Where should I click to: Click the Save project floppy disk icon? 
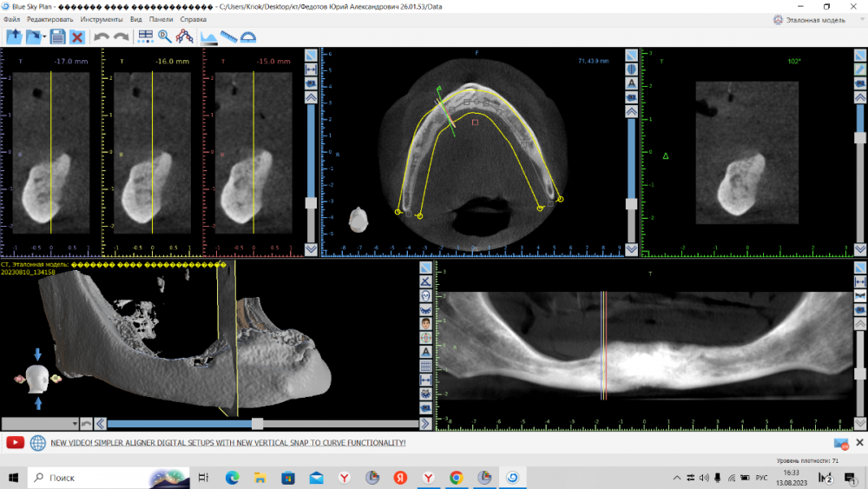tap(57, 36)
